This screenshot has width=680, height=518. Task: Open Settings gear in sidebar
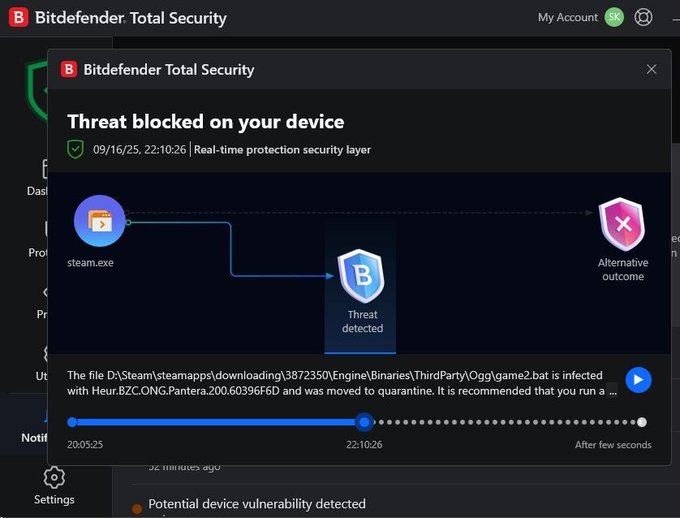pos(54,478)
